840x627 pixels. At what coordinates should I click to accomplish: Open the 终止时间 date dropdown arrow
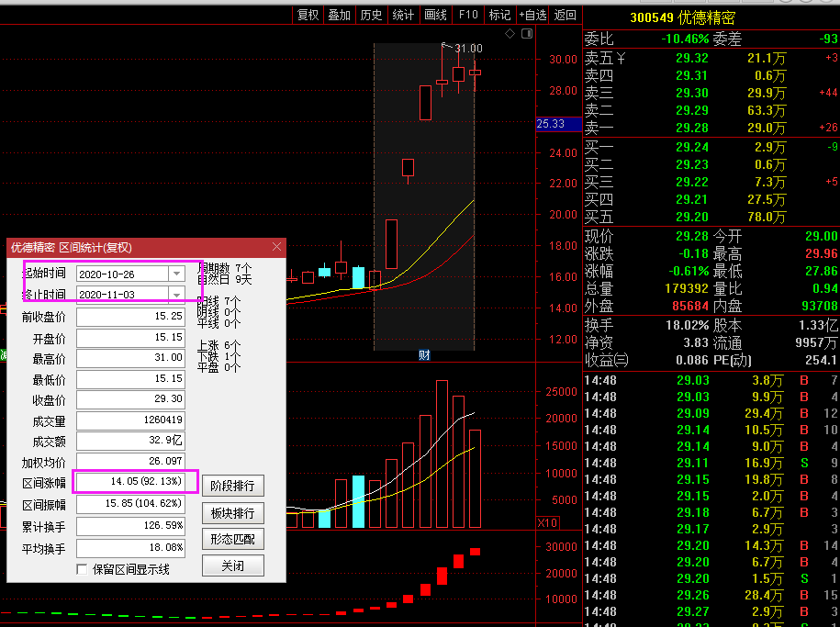tap(176, 294)
